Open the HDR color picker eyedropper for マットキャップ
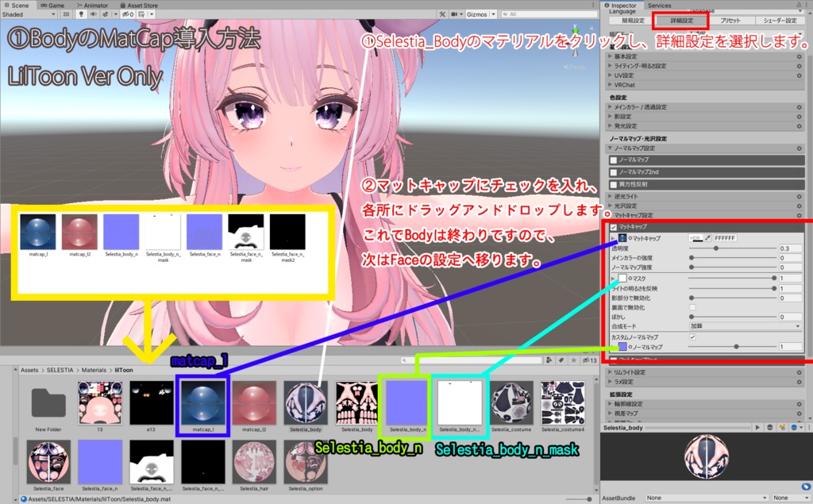Image resolution: width=813 pixels, height=504 pixels. [707, 237]
